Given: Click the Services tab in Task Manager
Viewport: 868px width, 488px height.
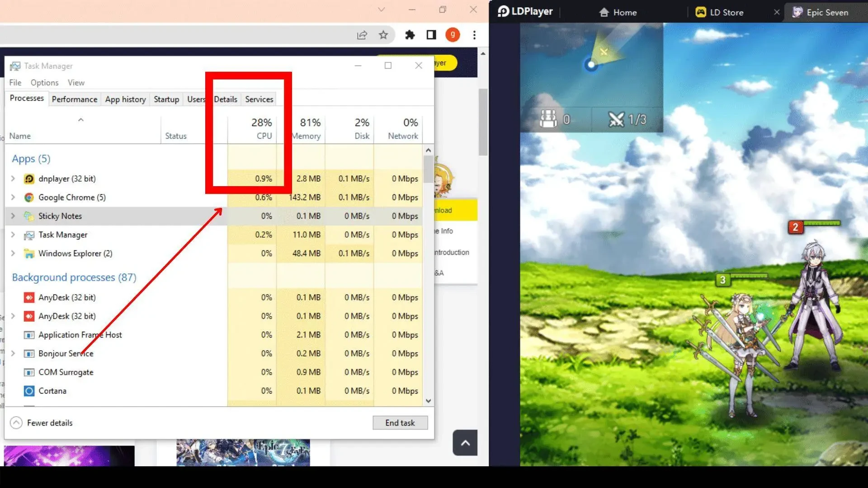Looking at the screenshot, I should pos(259,99).
